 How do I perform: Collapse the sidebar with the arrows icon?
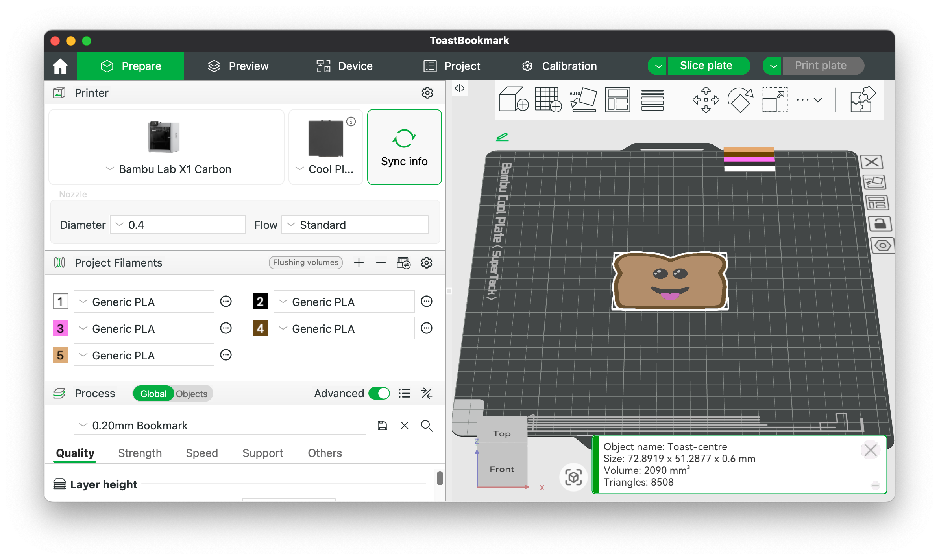(x=459, y=88)
